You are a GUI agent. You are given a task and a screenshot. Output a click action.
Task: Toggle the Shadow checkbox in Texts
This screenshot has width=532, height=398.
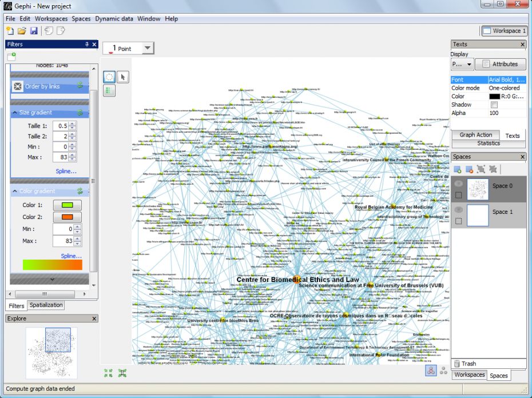494,105
